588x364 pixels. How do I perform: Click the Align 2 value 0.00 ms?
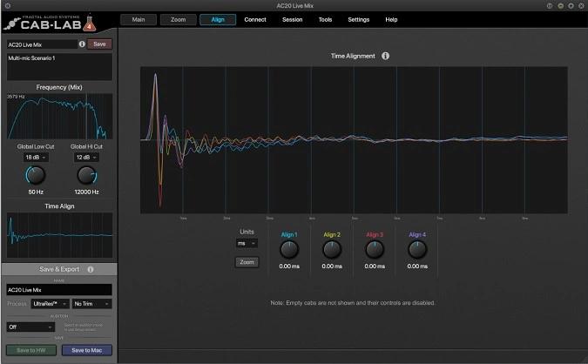pyautogui.click(x=332, y=266)
